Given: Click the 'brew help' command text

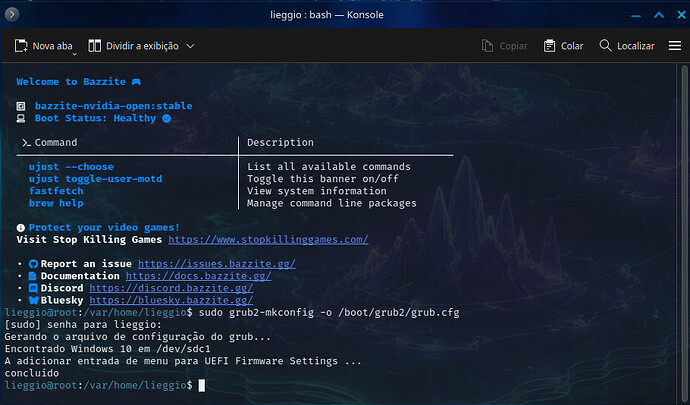Looking at the screenshot, I should coord(56,203).
